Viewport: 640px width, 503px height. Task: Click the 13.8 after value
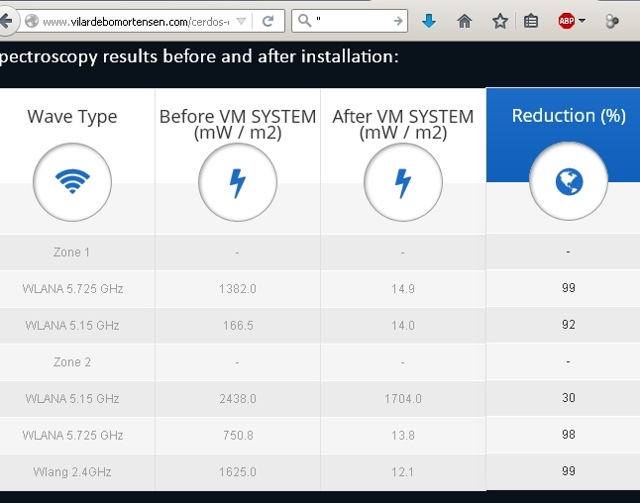click(403, 435)
